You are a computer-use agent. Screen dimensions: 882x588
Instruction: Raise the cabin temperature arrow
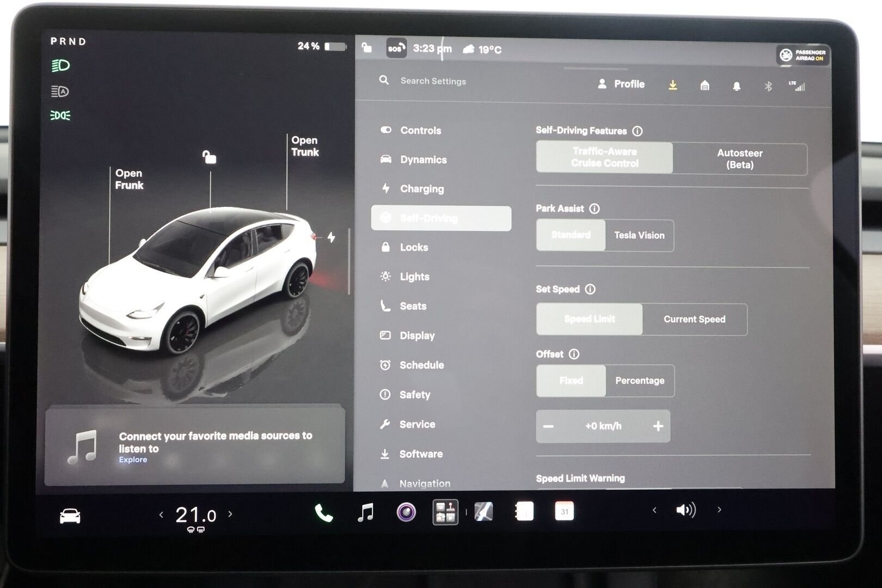pos(230,513)
